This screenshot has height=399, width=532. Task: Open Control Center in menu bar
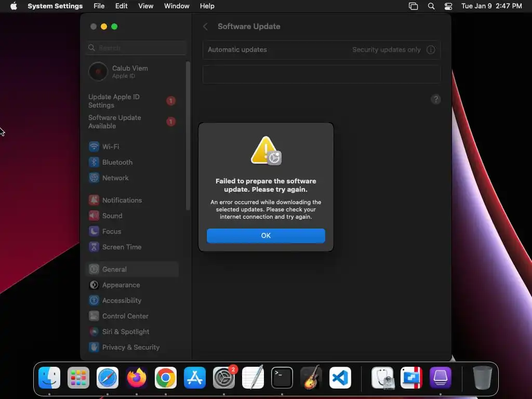click(448, 6)
